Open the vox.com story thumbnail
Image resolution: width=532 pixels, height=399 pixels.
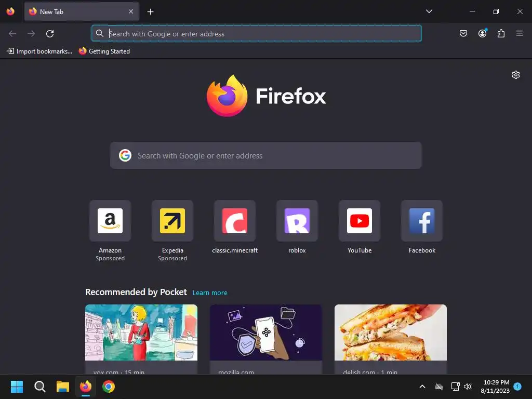141,332
